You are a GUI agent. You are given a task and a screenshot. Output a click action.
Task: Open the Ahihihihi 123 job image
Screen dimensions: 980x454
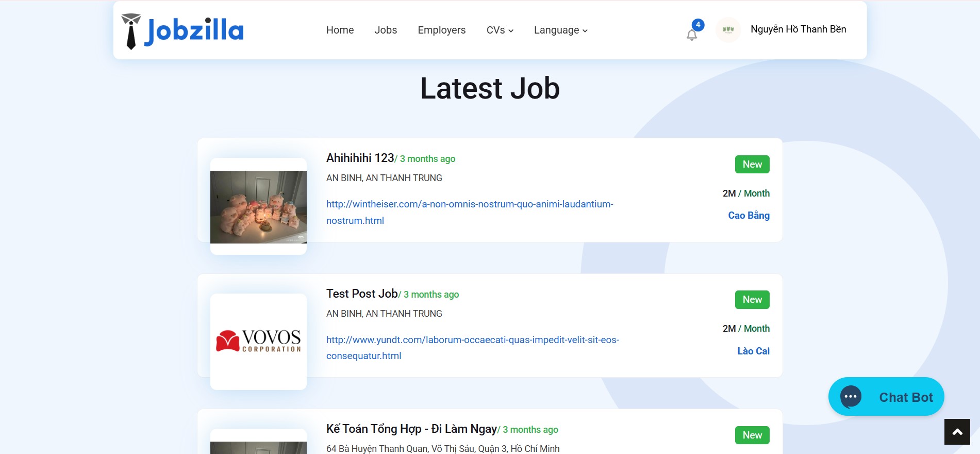click(x=258, y=206)
